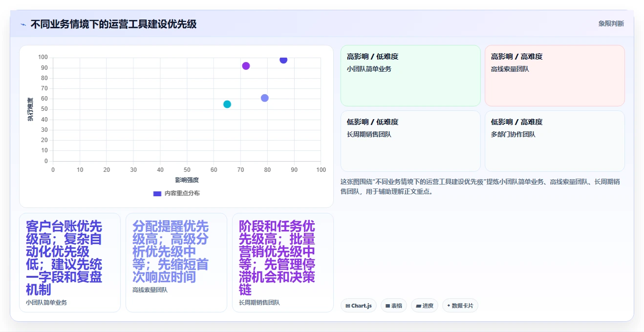Viewport: 644px width, 332px height.
Task: Open the 高影响 / 高难度 quadrant card
Action: coord(555,76)
